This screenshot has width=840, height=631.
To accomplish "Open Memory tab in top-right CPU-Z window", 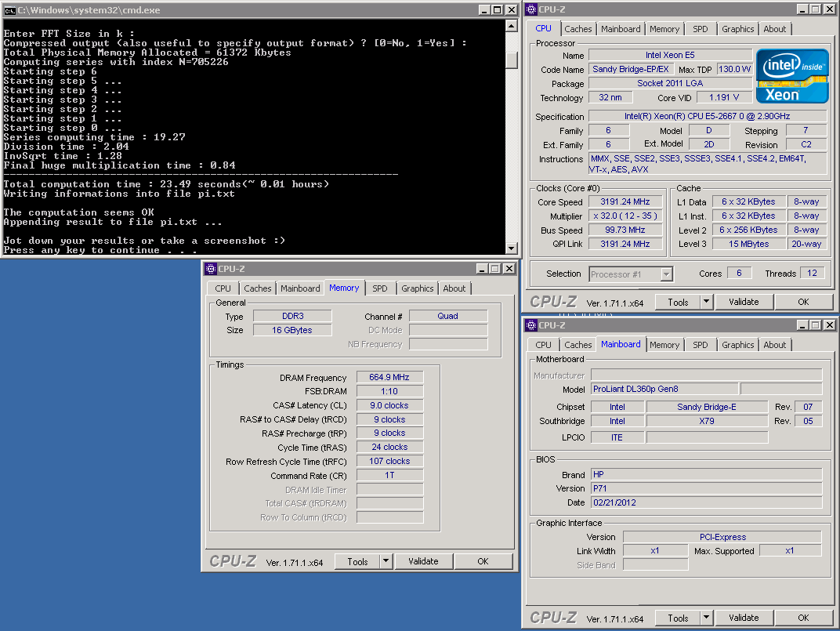I will pyautogui.click(x=664, y=29).
